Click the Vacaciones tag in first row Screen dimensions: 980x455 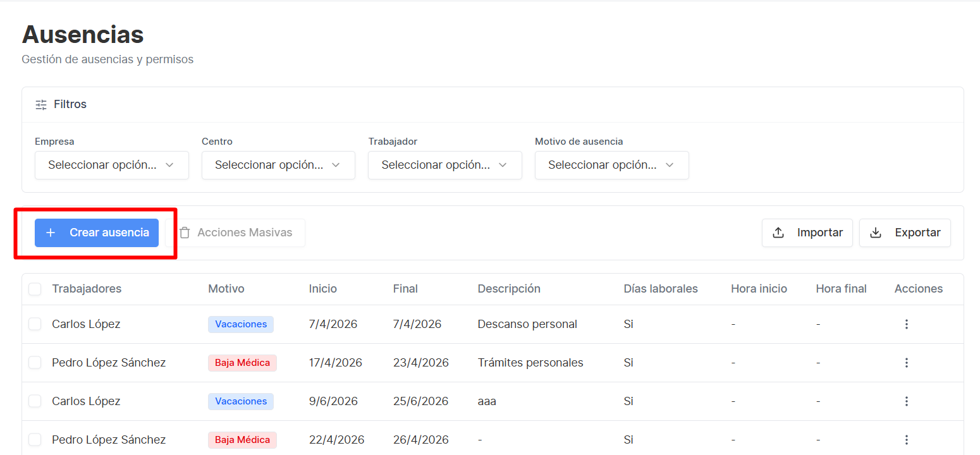pos(241,324)
